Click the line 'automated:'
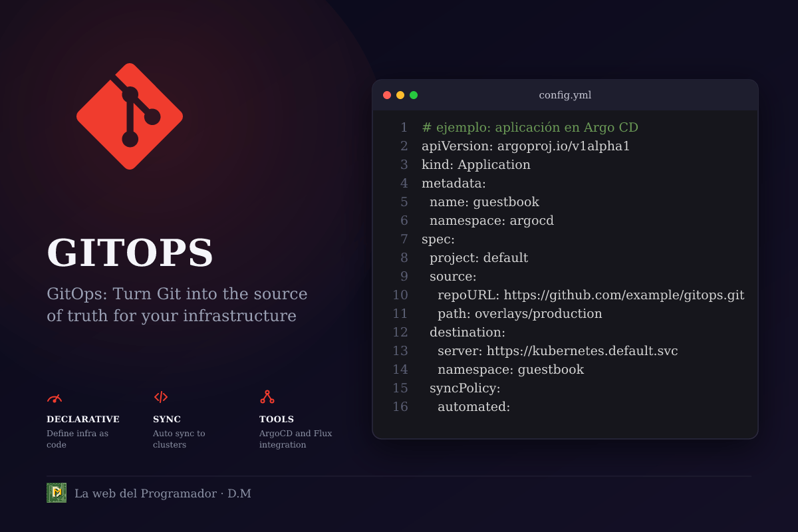The height and width of the screenshot is (532, 798). point(473,407)
